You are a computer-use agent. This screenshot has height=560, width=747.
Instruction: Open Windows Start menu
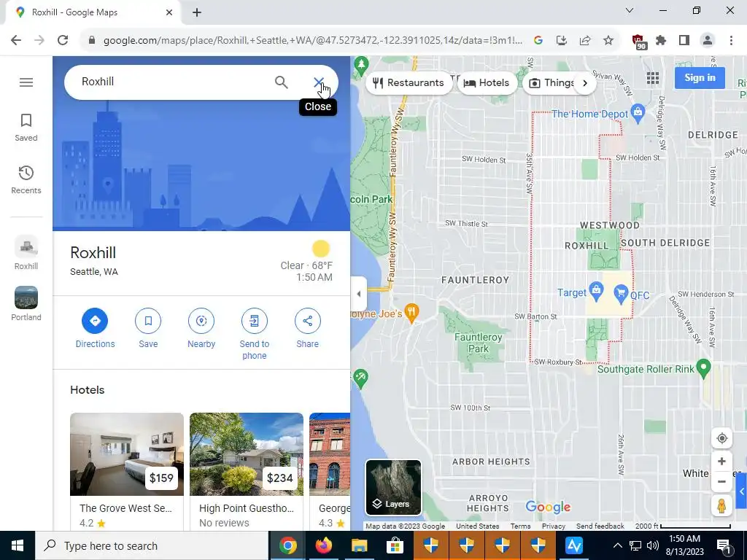pyautogui.click(x=18, y=545)
